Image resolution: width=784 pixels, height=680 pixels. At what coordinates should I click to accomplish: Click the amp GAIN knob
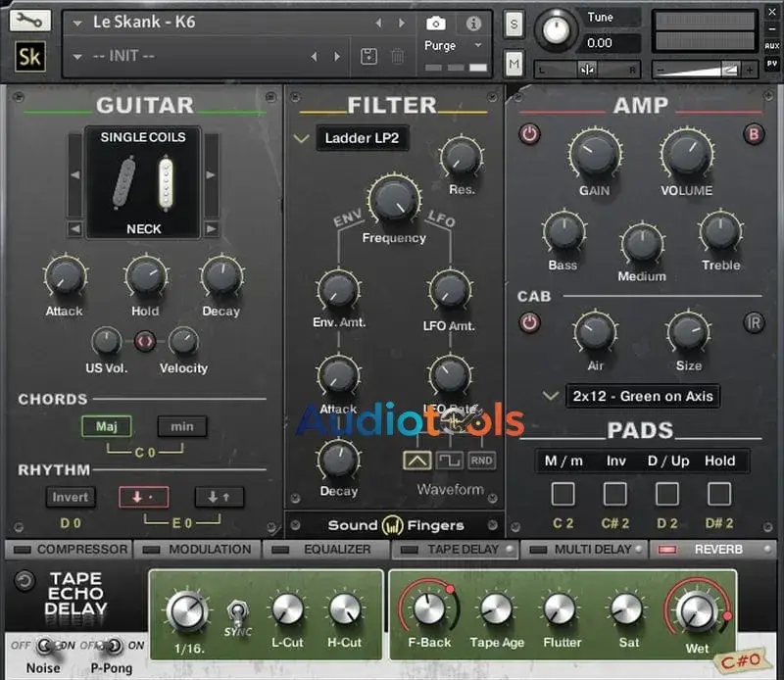click(x=594, y=155)
